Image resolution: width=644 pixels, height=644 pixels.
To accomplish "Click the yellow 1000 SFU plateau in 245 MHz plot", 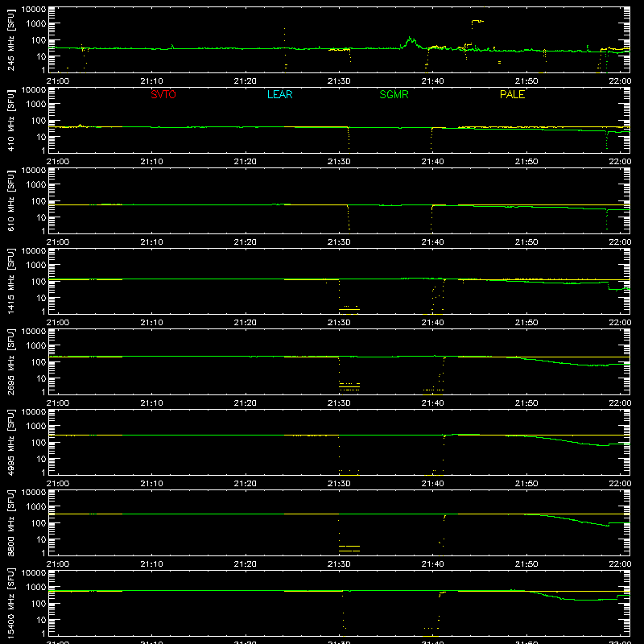I will (477, 21).
